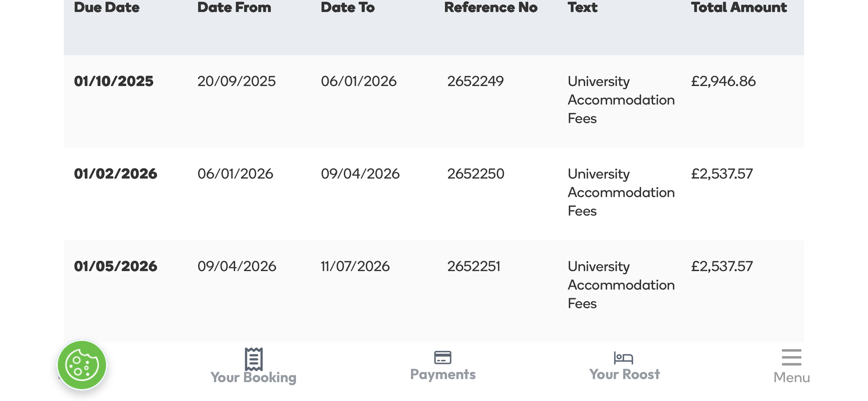
Task: Open the Menu label
Action: 792,378
